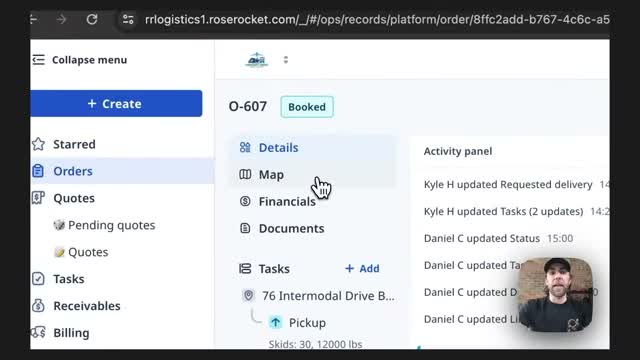
Task: Click the company logo at the top
Action: (256, 60)
